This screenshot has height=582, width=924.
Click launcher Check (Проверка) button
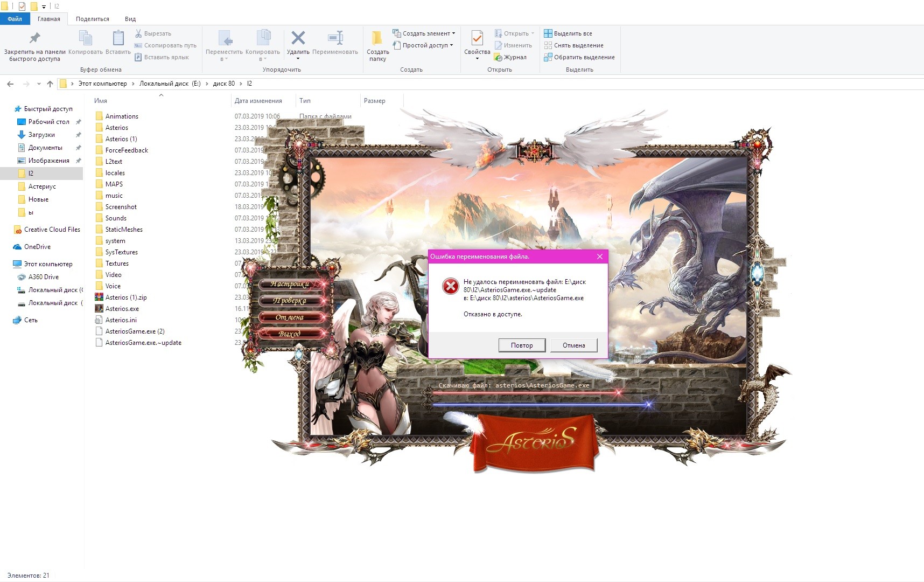click(290, 301)
